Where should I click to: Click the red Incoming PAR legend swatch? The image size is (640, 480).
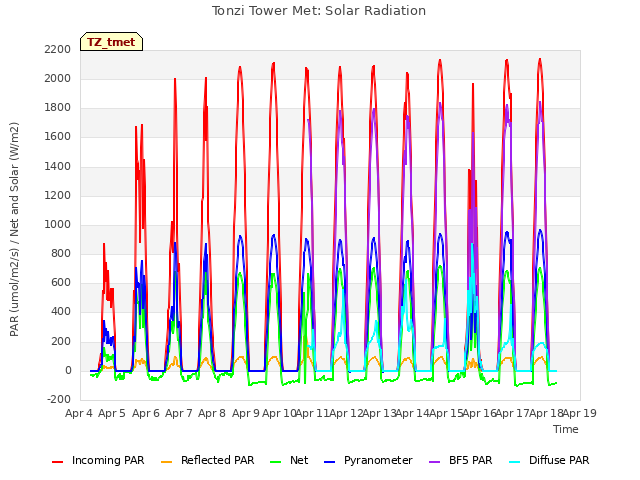point(58,462)
